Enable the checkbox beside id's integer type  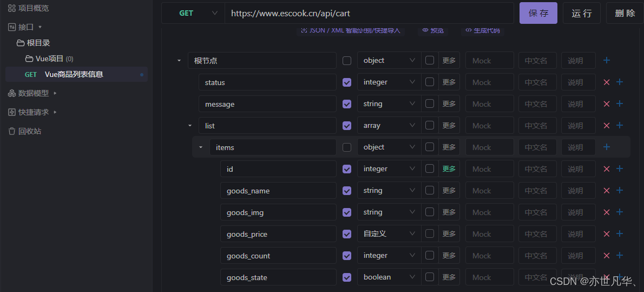430,169
